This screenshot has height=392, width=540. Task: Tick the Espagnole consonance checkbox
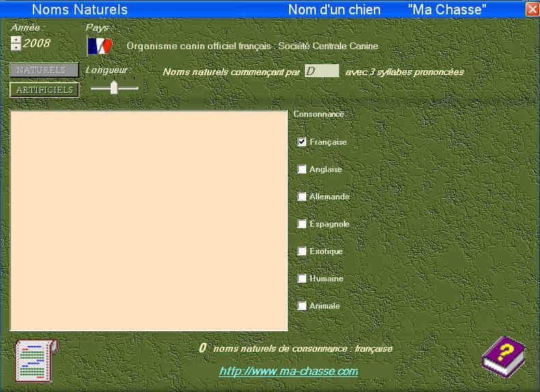(301, 224)
